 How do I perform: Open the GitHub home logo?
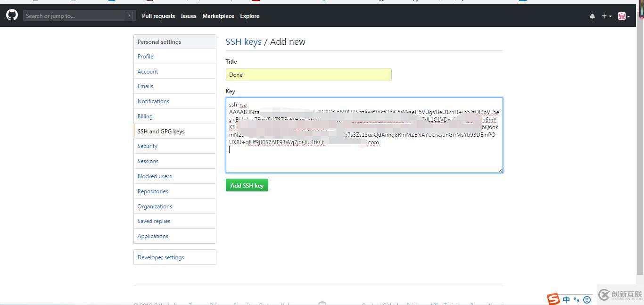[x=12, y=16]
